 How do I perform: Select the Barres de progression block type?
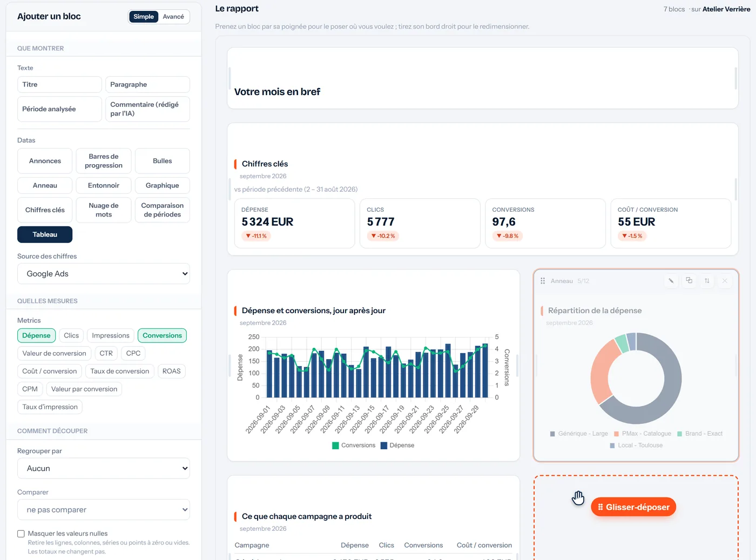(x=104, y=161)
